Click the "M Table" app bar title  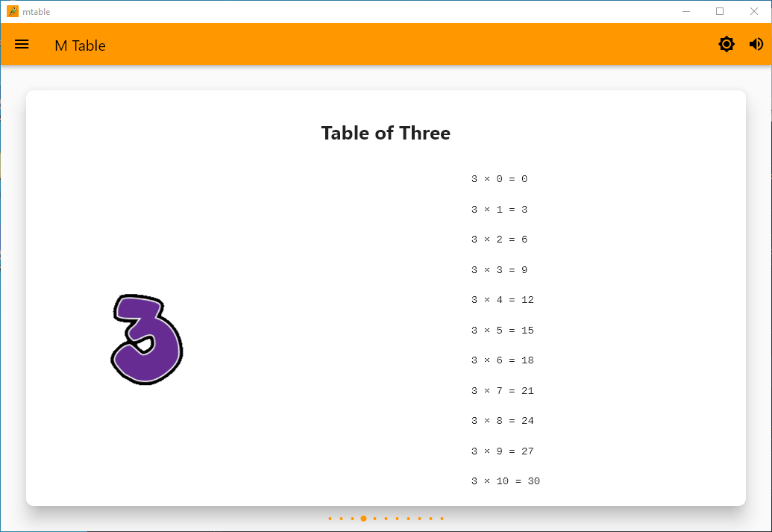coord(81,46)
